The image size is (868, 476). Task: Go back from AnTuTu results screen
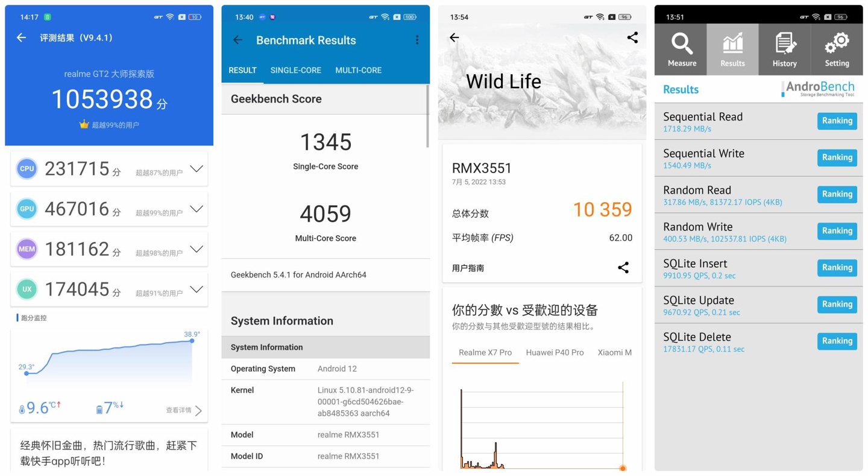tap(22, 38)
